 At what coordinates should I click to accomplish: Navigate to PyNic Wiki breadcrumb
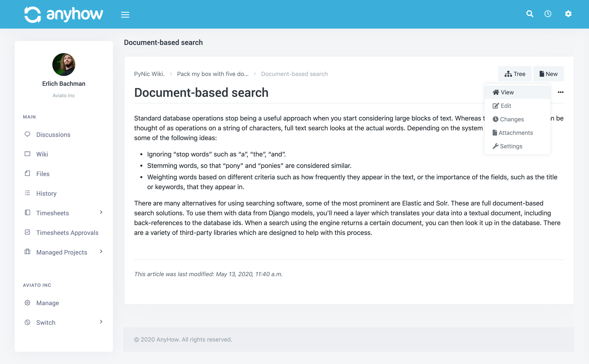pyautogui.click(x=149, y=74)
